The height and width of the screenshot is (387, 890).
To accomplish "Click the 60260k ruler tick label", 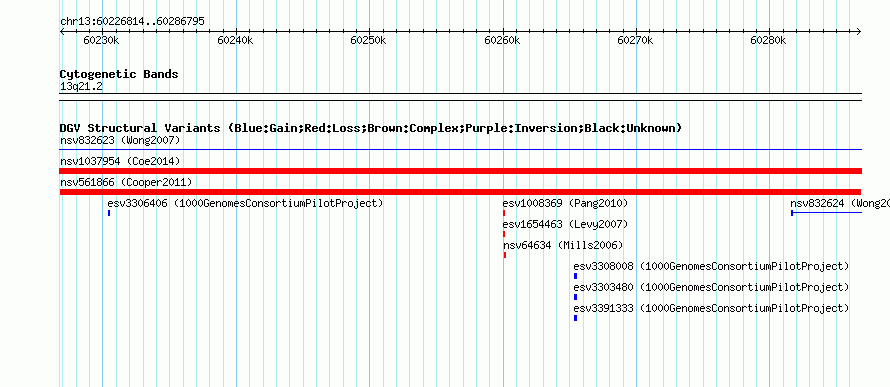I will [x=502, y=40].
